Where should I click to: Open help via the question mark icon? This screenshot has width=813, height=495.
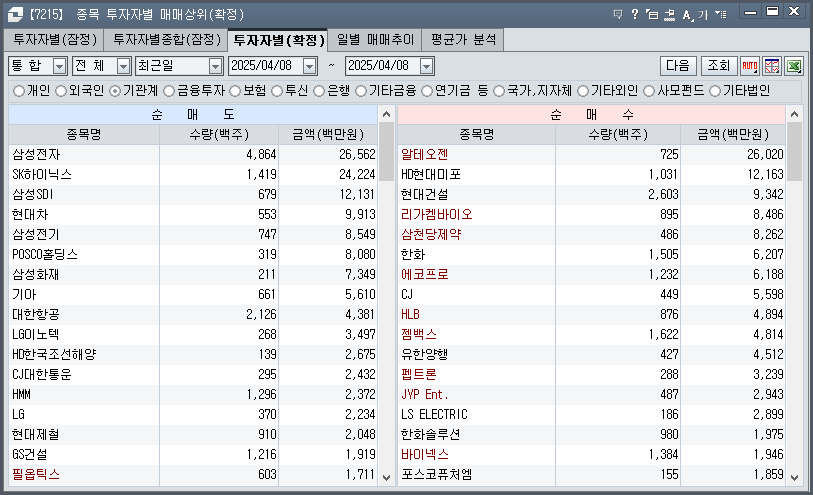pos(635,14)
